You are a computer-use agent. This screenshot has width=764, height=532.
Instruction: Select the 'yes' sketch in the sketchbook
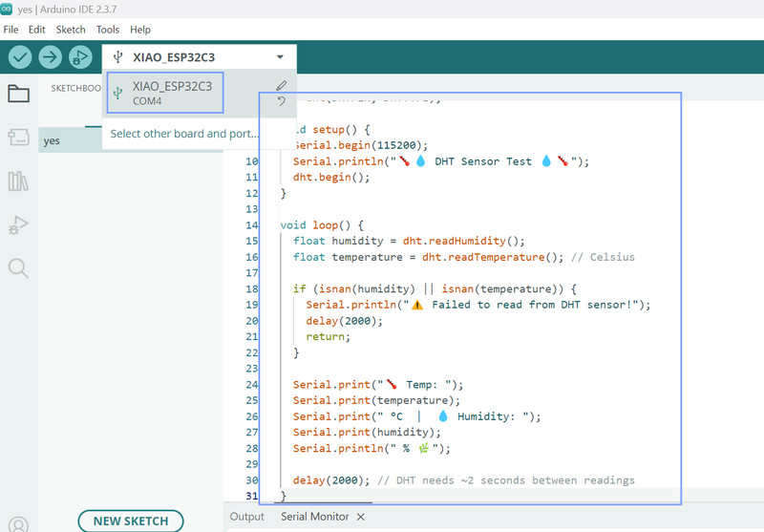pyautogui.click(x=52, y=140)
